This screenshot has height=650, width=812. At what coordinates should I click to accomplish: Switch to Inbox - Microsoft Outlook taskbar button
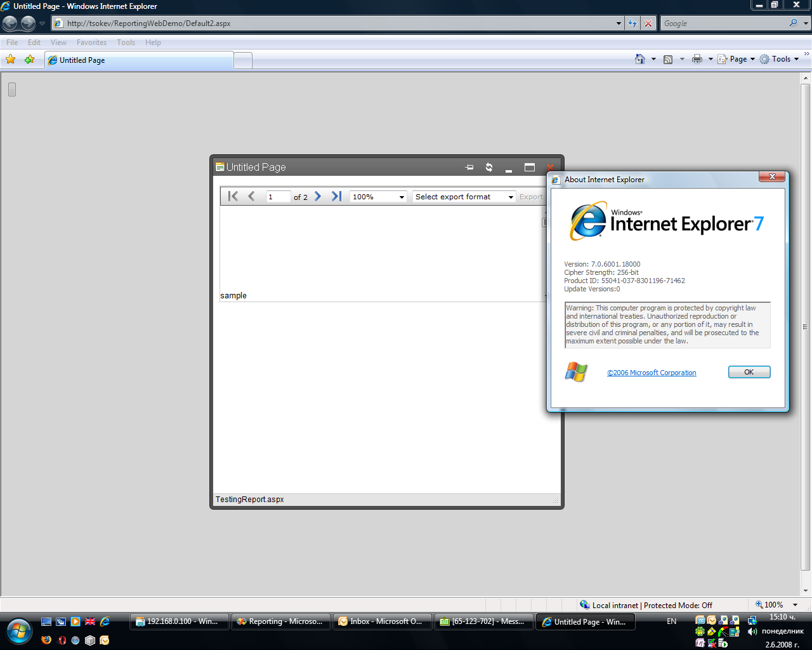pyautogui.click(x=383, y=621)
